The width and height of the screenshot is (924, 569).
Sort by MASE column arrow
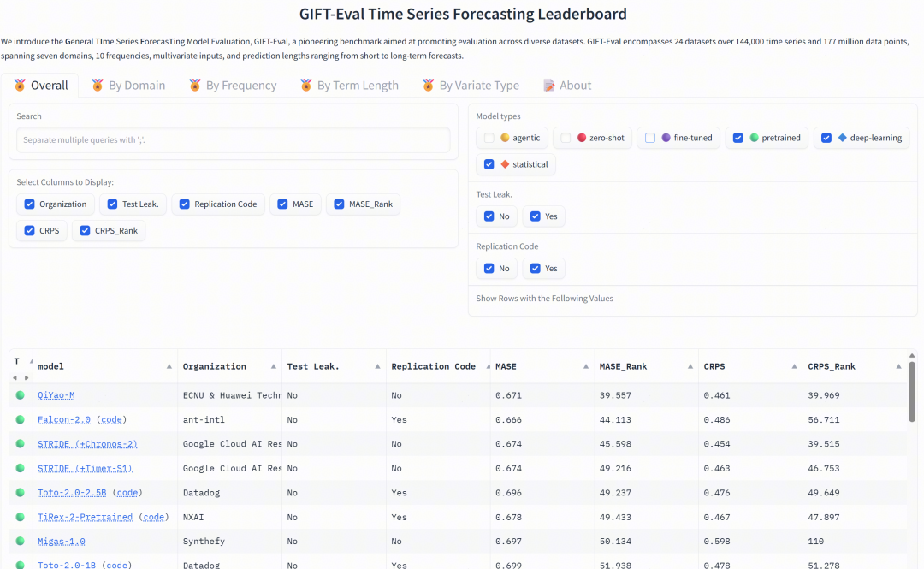(x=586, y=366)
